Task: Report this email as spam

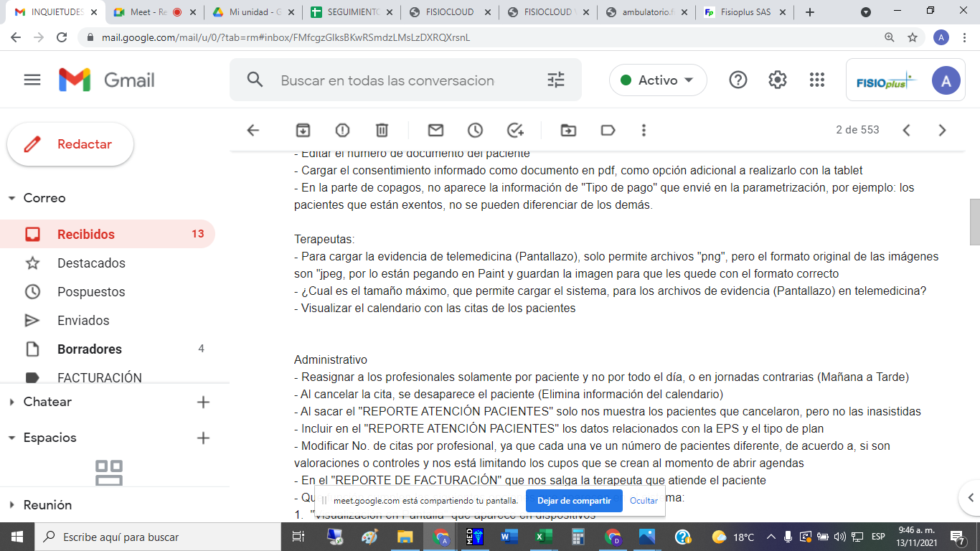Action: point(342,130)
